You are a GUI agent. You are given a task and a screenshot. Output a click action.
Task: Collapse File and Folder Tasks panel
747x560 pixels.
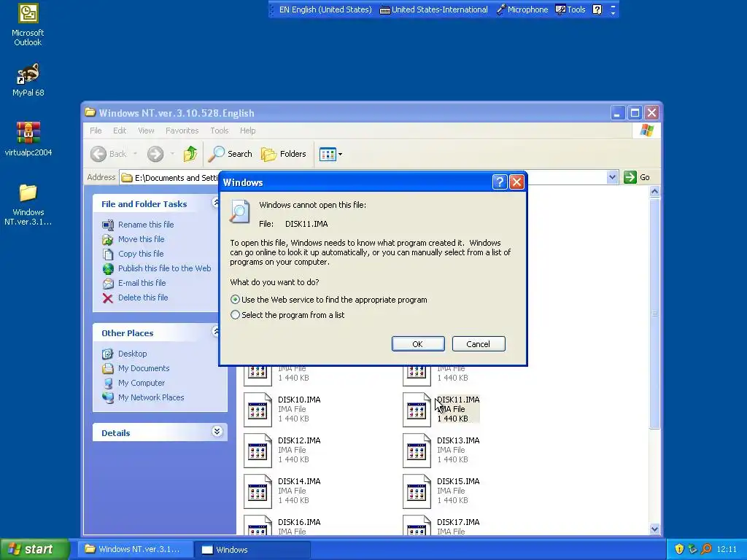216,203
